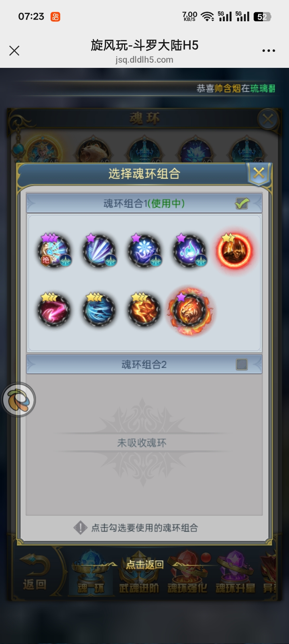This screenshot has height=644, width=289.
Task: Uncheck the 魂环组合1 checkbox
Action: 242,204
